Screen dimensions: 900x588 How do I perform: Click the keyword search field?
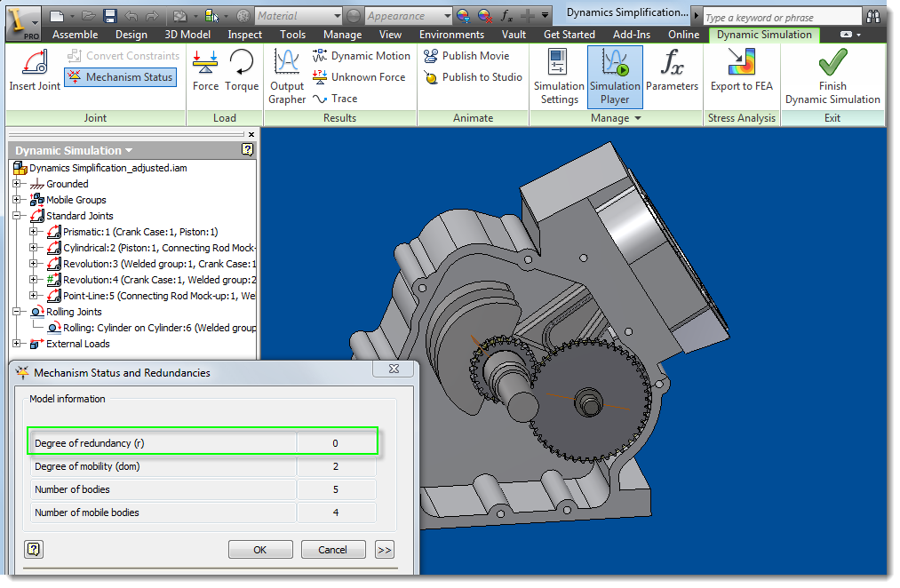coord(782,17)
